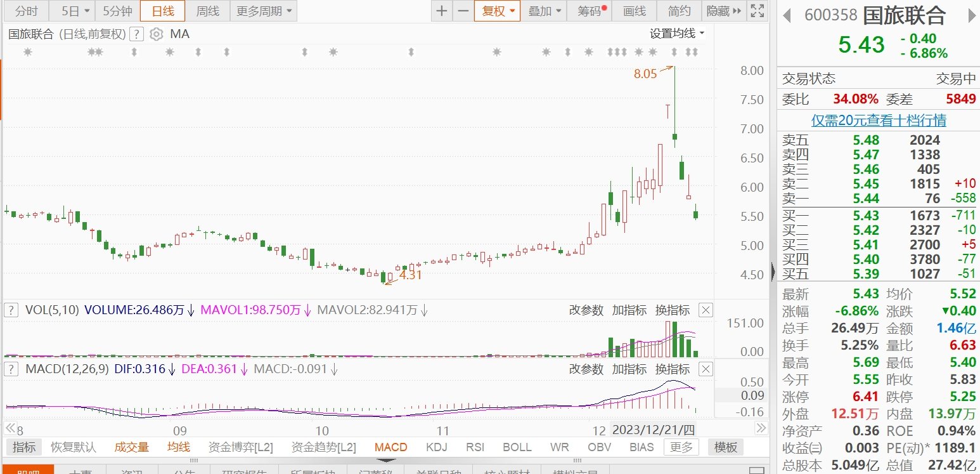Open 更多 indicators list

(681, 447)
